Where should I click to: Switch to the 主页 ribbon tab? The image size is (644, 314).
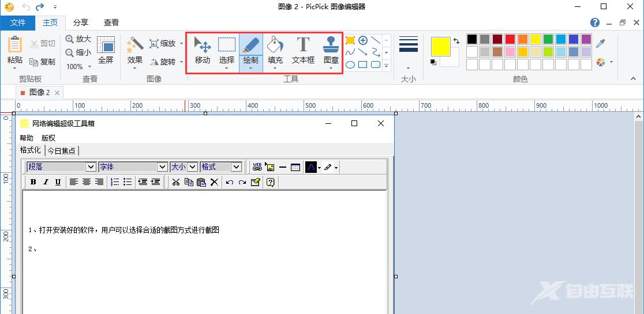coord(51,22)
